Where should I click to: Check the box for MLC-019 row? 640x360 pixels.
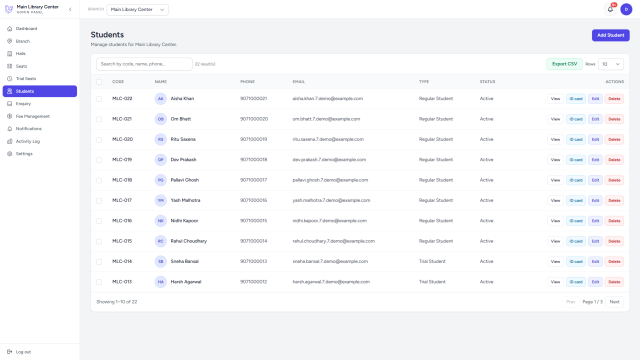pos(99,160)
